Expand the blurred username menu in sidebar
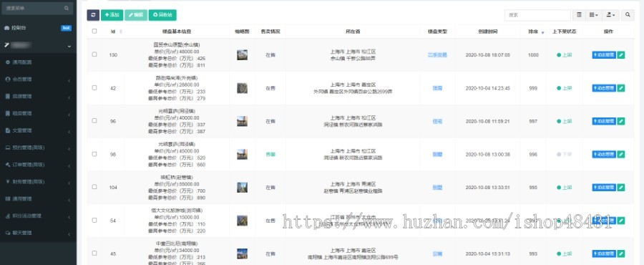Viewport: 644px width, 265px height. click(38, 45)
